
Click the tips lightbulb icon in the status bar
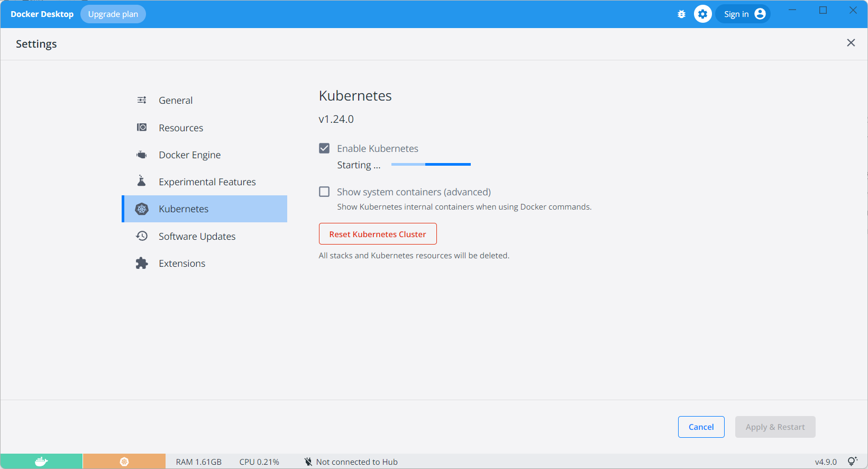click(x=852, y=461)
